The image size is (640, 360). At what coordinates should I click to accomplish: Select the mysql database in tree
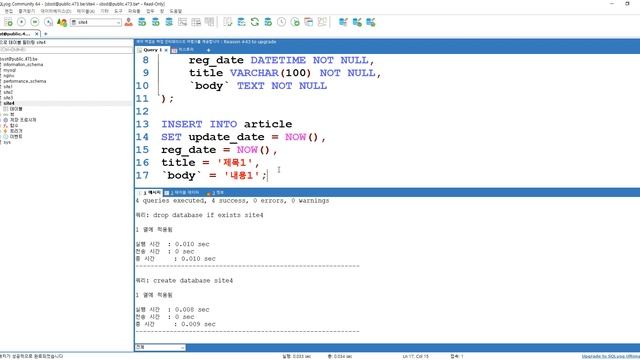9,70
